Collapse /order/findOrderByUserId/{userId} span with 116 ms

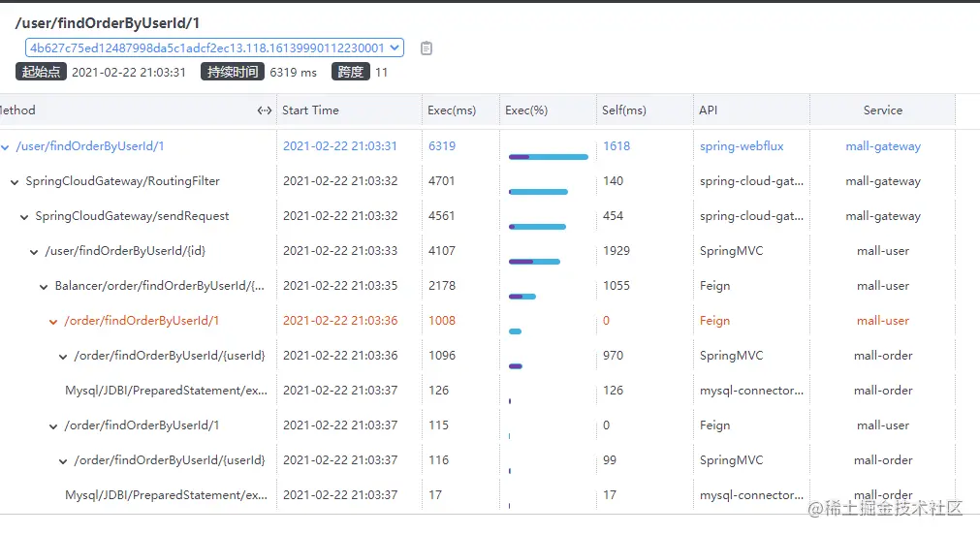(x=63, y=461)
